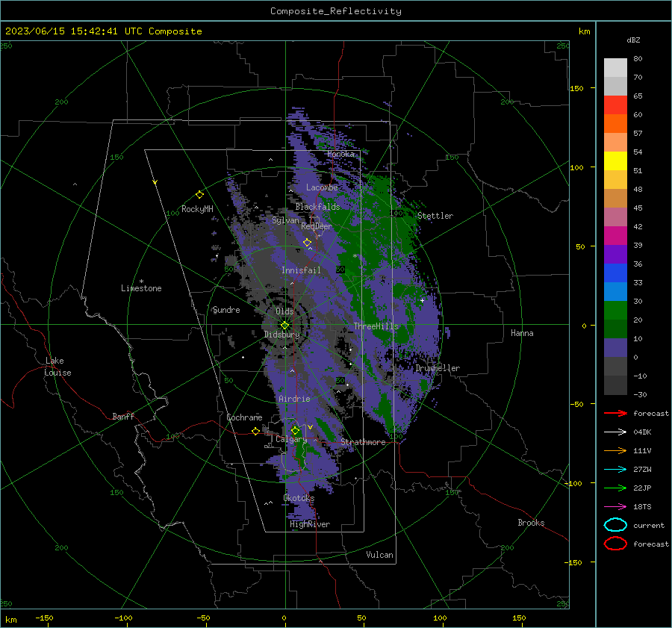The height and width of the screenshot is (628, 672).
Task: Click the magenta 18TS arrow in legend
Action: click(x=615, y=507)
